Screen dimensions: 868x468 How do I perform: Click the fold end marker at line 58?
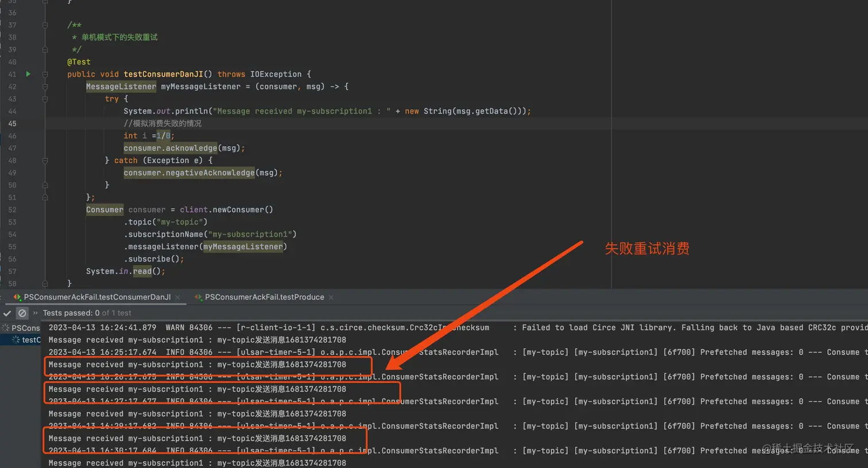[45, 284]
